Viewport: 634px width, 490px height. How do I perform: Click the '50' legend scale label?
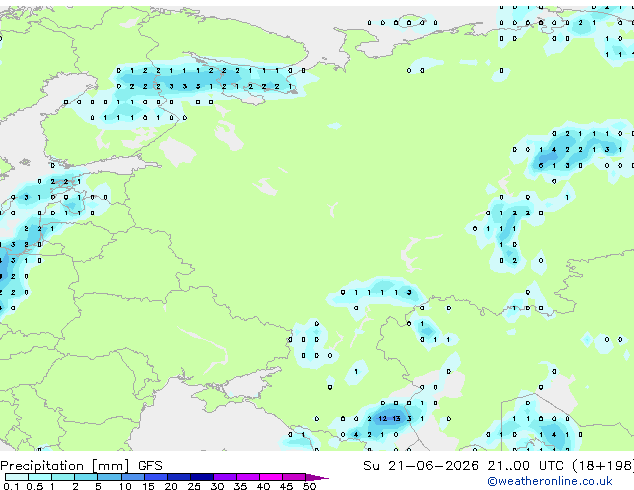[309, 486]
